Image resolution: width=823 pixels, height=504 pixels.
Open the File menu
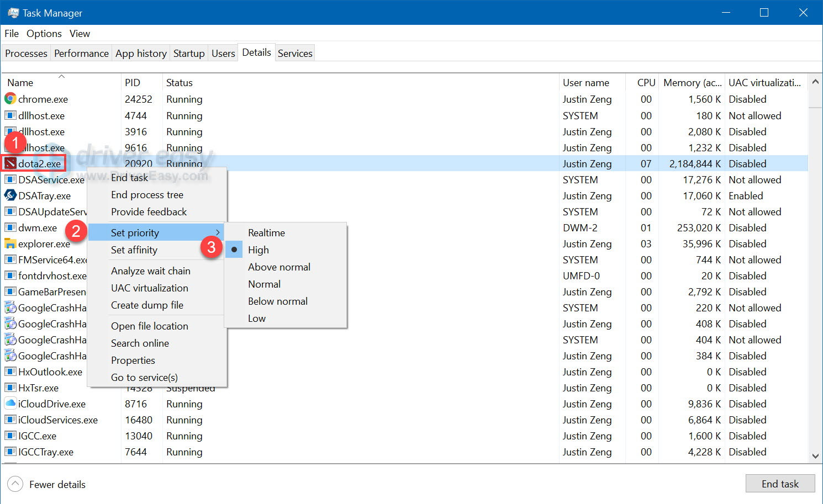[12, 33]
